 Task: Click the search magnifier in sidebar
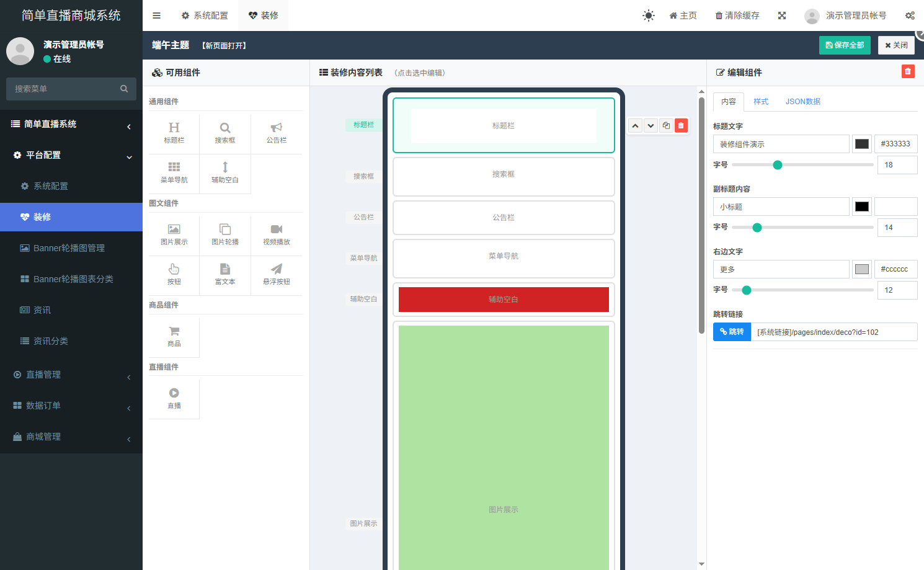click(x=124, y=89)
